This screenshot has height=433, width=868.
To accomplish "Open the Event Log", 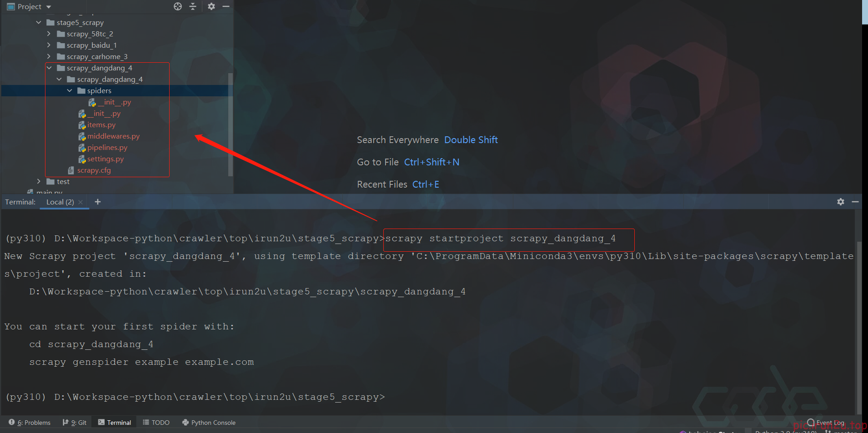I will tap(826, 423).
